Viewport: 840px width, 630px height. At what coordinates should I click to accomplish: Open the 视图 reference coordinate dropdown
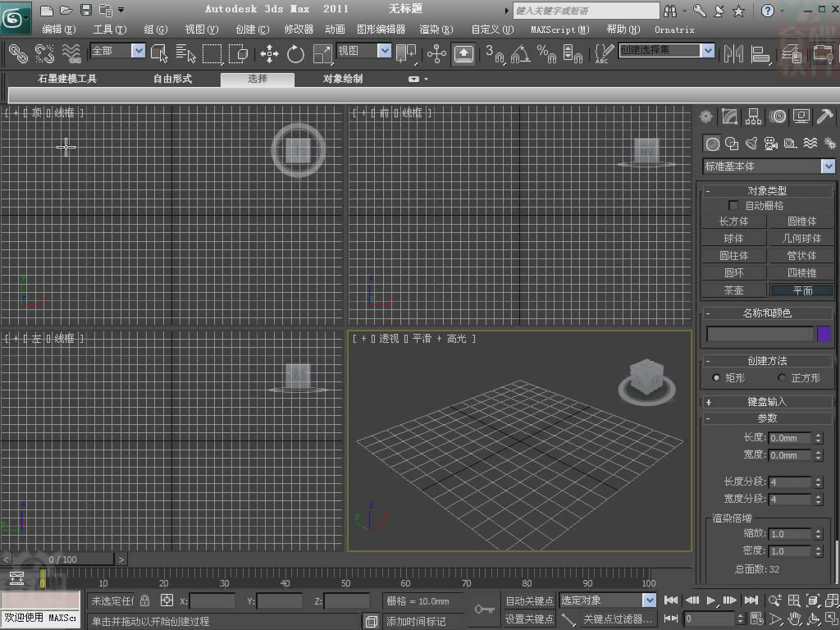364,51
